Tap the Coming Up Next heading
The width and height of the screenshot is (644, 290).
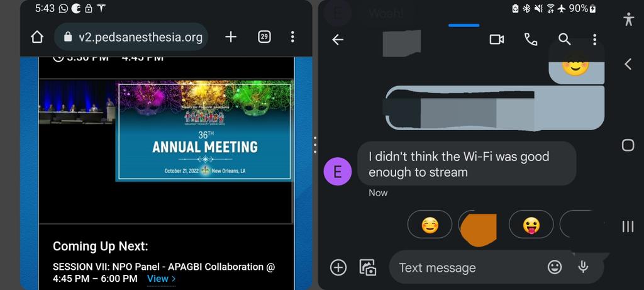[100, 247]
